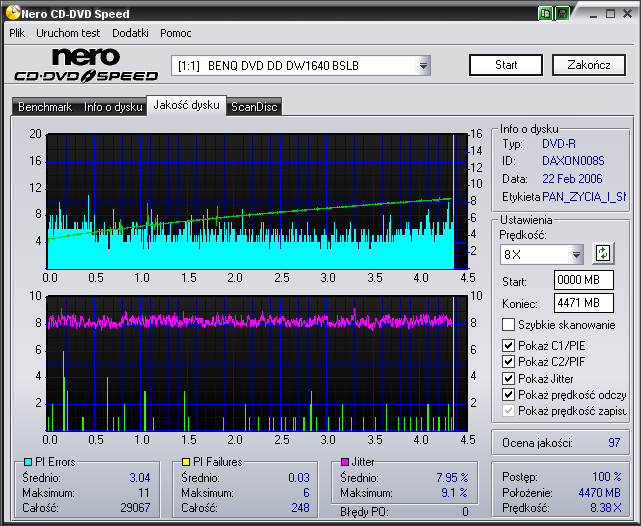Toggle Szybkie skanowanie checkbox
This screenshot has width=641, height=526.
coord(508,325)
